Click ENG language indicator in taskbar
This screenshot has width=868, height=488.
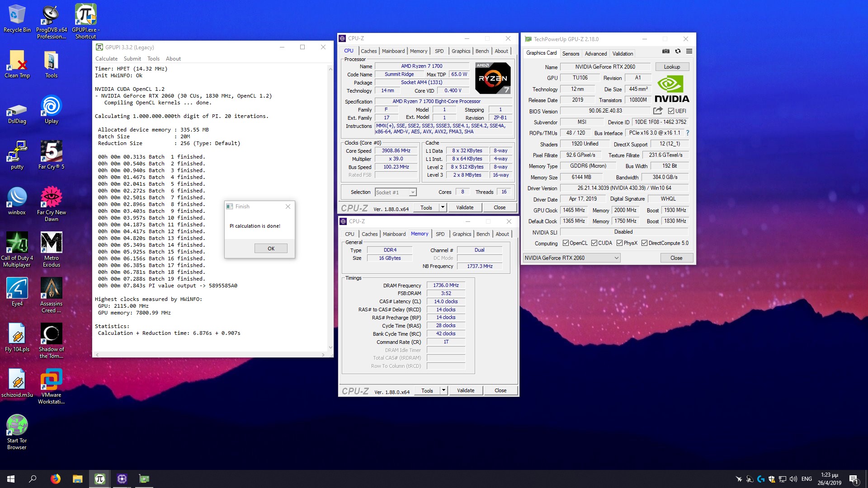(x=807, y=479)
